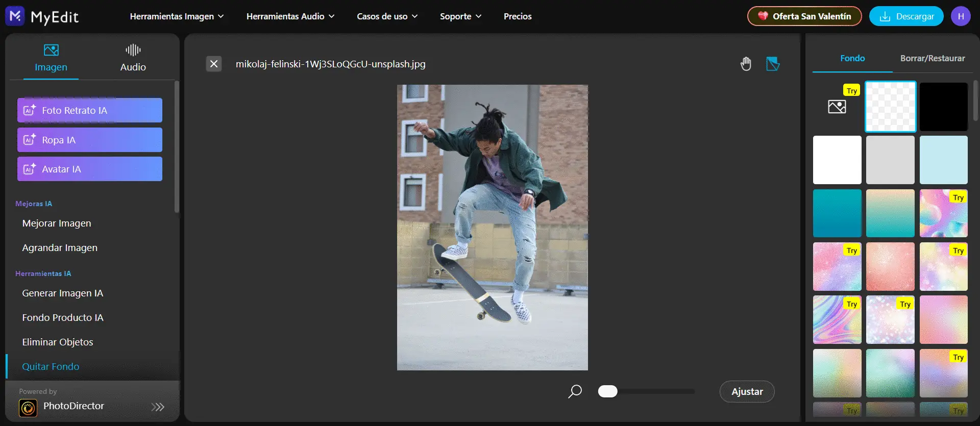Click the Ajustar button
980x426 pixels.
tap(747, 391)
